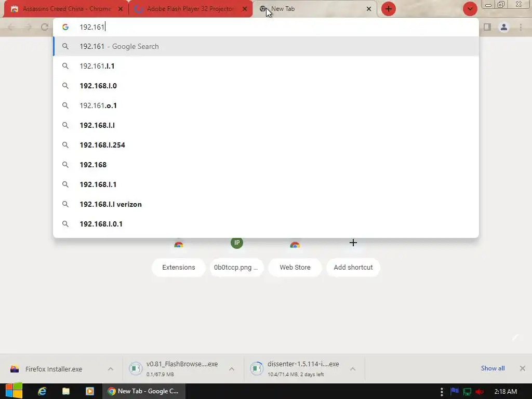Click the 2:18 AM clock
The width and height of the screenshot is (532, 399).
tap(506, 392)
